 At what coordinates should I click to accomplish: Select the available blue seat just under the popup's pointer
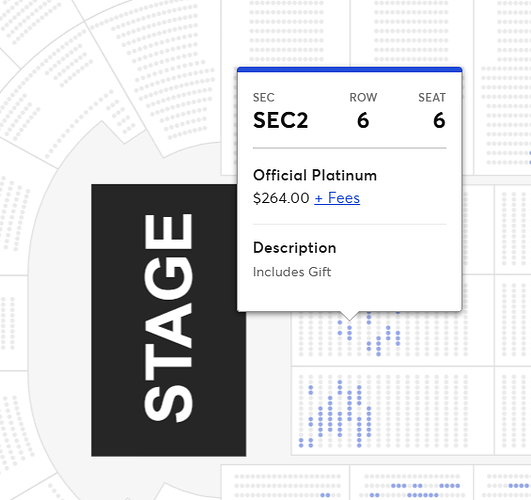click(349, 328)
